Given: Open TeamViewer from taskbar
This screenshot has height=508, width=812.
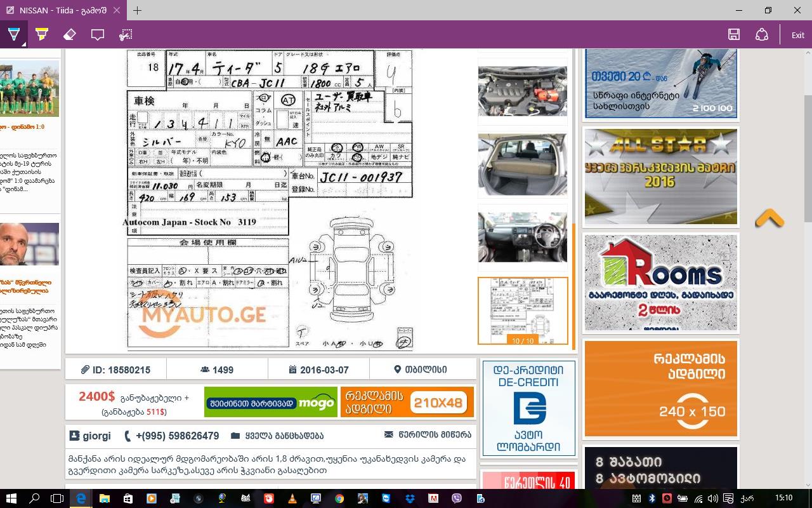Looking at the screenshot, I should [x=386, y=498].
